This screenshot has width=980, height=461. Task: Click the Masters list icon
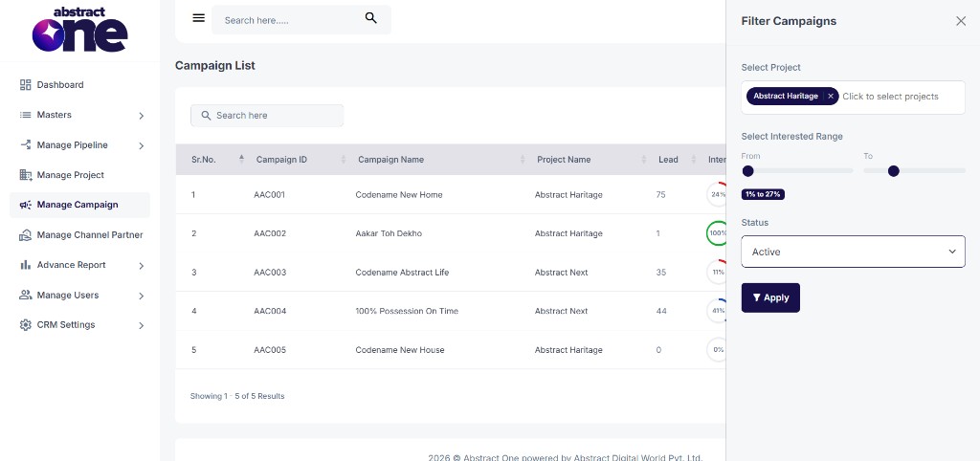(26, 115)
